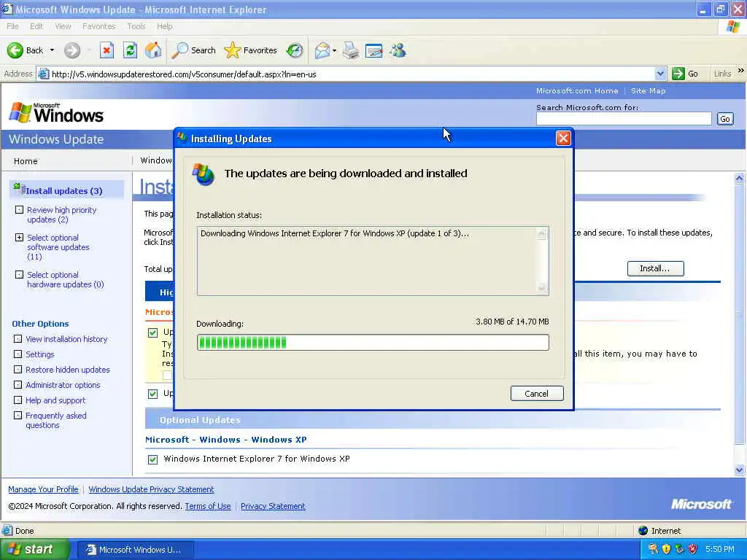Click Go button beside Microsoft.com search

(724, 119)
